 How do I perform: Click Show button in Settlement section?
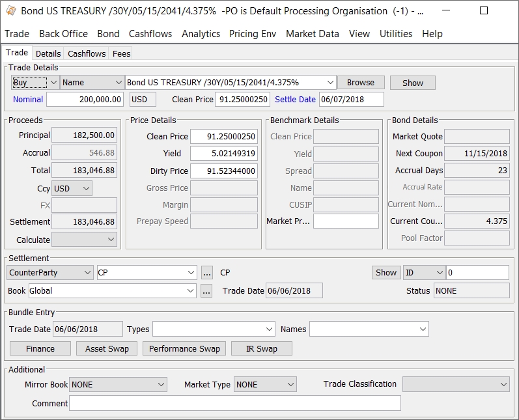tap(386, 272)
